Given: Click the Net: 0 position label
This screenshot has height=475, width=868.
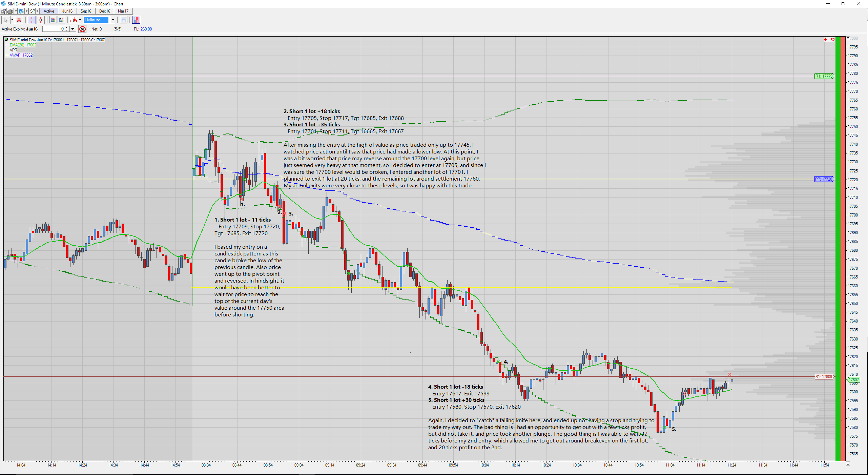Looking at the screenshot, I should pyautogui.click(x=97, y=29).
